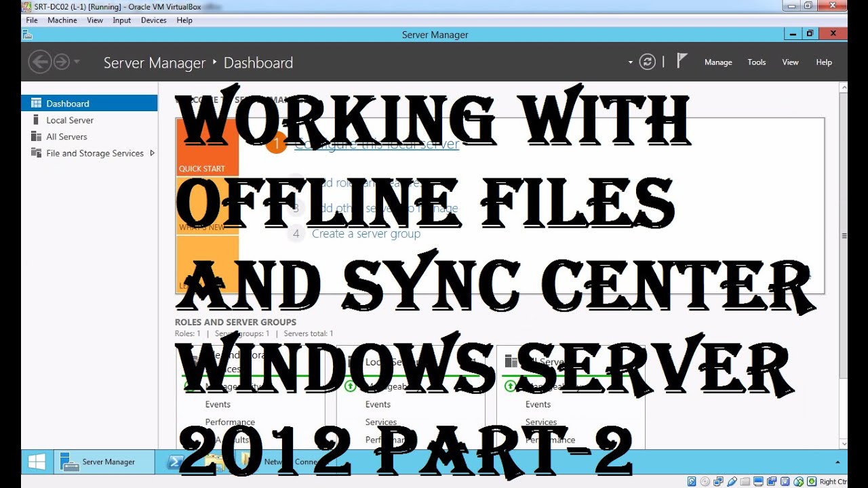This screenshot has width=868, height=488.
Task: Open Server Manager's View menu
Action: 791,62
